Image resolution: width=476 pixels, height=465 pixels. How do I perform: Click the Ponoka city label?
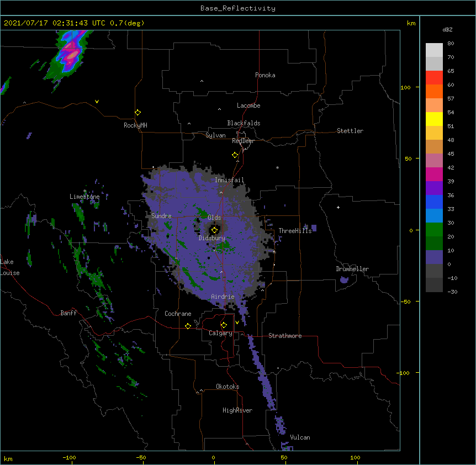tap(265, 75)
